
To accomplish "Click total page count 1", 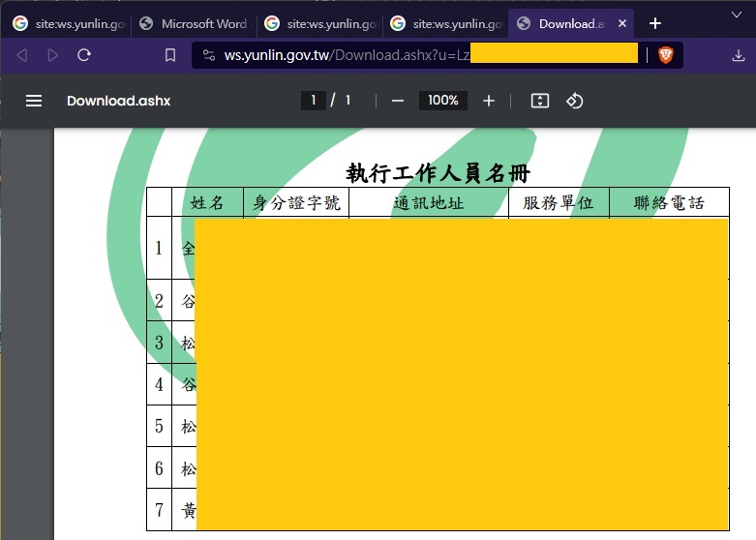I will (x=348, y=101).
